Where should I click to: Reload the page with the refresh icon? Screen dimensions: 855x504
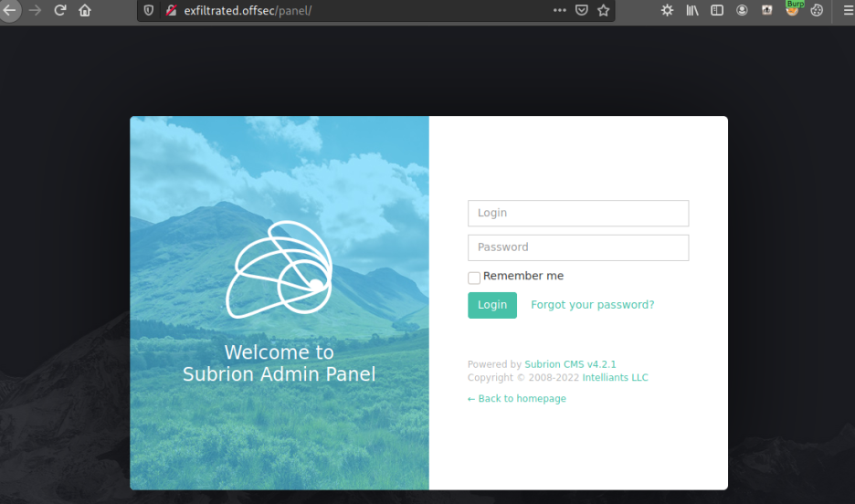[x=60, y=10]
